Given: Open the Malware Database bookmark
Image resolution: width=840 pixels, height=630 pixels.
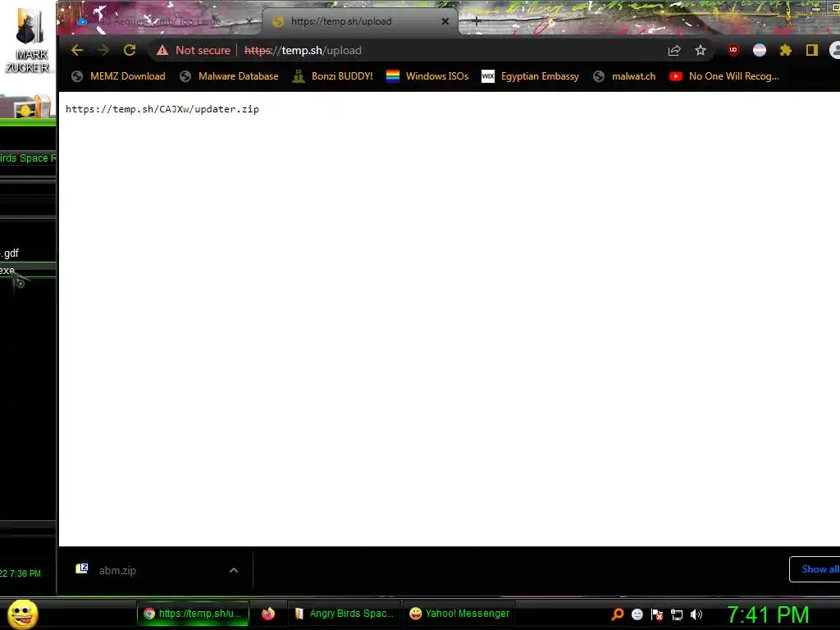Looking at the screenshot, I should pos(230,76).
